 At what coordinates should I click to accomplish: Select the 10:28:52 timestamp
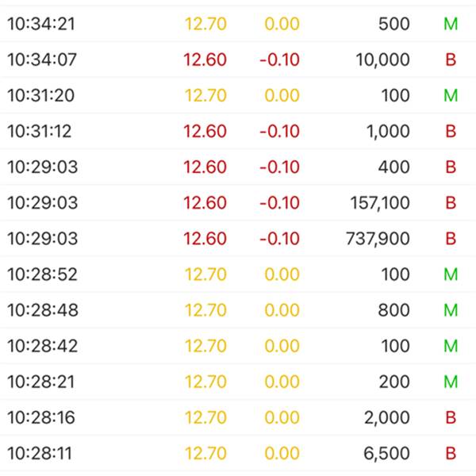(43, 274)
